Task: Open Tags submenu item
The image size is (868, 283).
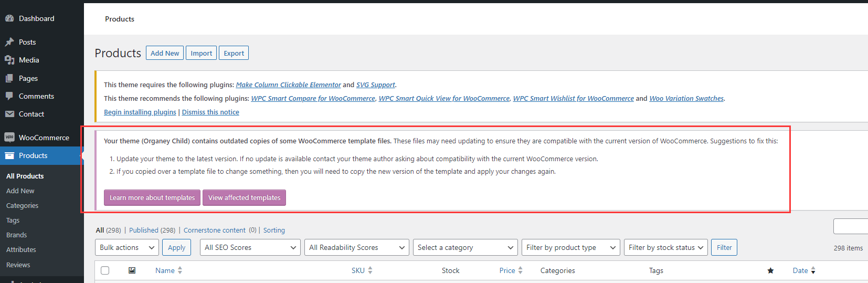Action: (x=13, y=220)
